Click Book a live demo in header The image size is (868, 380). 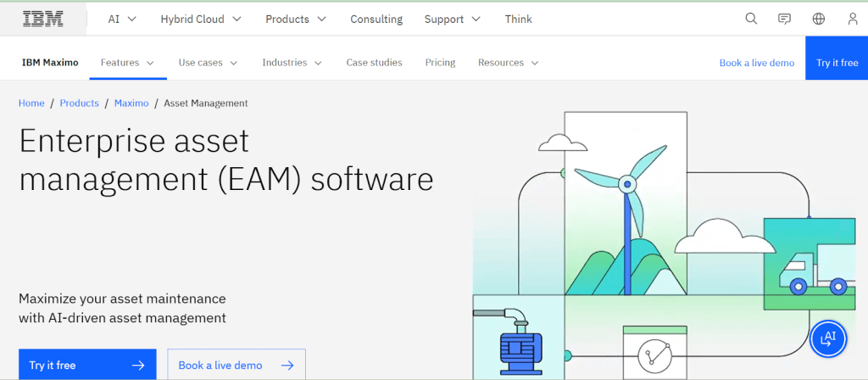pos(757,63)
